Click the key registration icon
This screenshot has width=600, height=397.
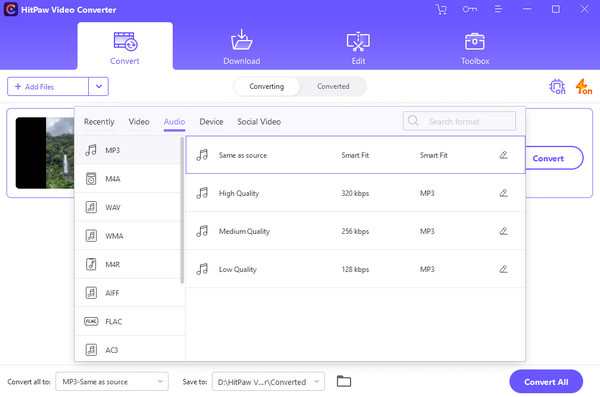(x=470, y=9)
